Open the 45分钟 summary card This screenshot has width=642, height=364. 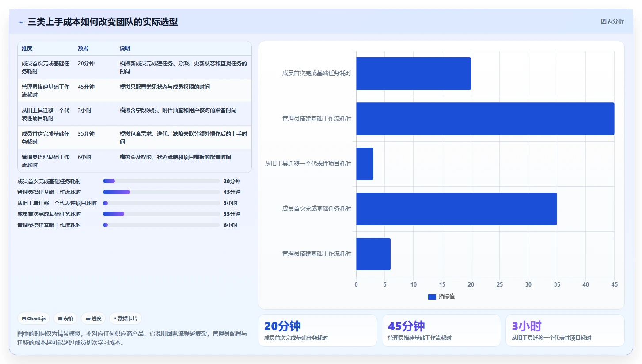click(x=441, y=330)
